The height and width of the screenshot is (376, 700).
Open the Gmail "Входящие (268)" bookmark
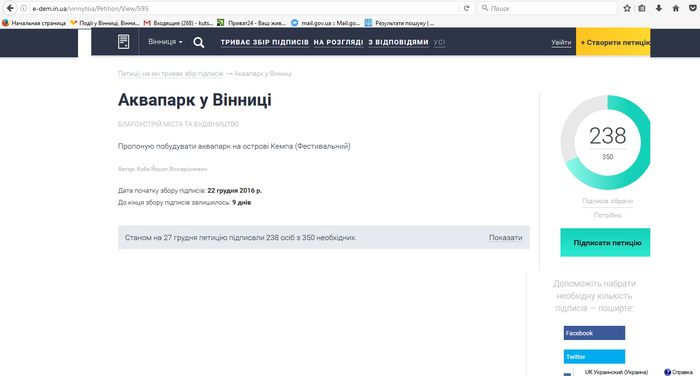point(179,23)
